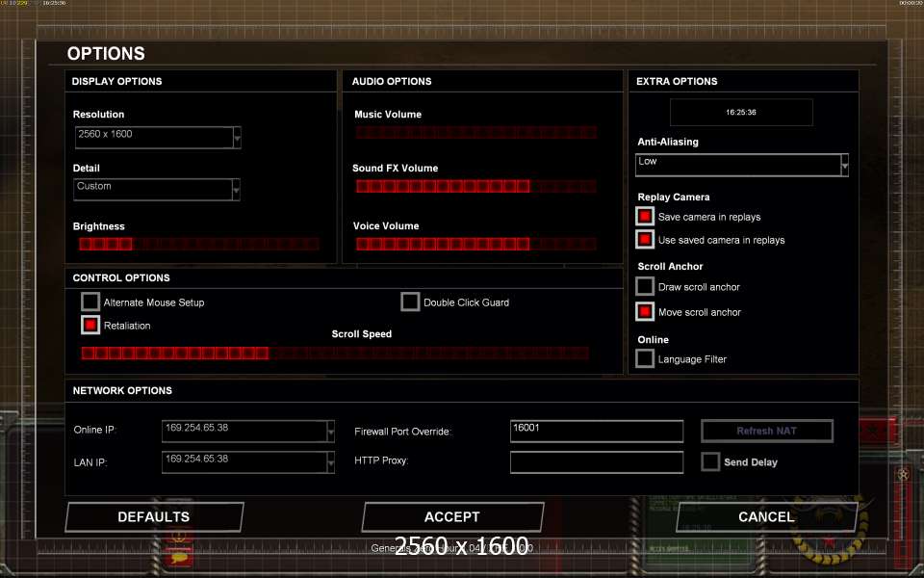Click the Online section label
Screen dimensions: 924x578
(x=653, y=340)
